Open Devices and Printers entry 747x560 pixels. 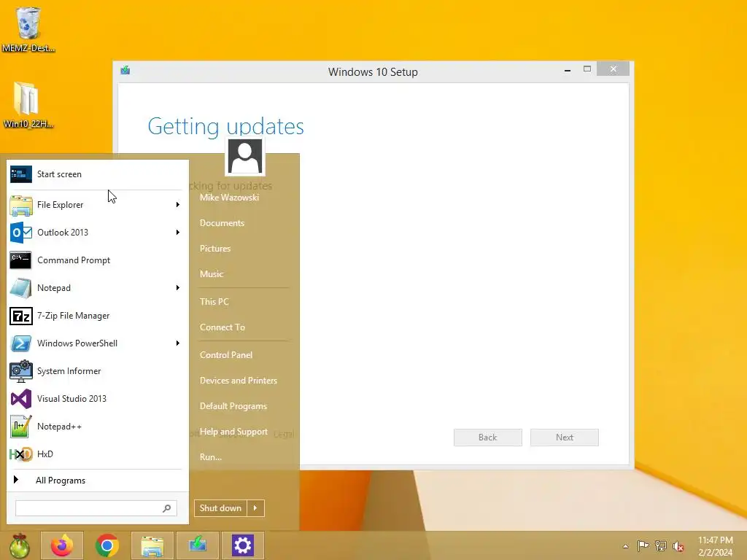point(239,381)
